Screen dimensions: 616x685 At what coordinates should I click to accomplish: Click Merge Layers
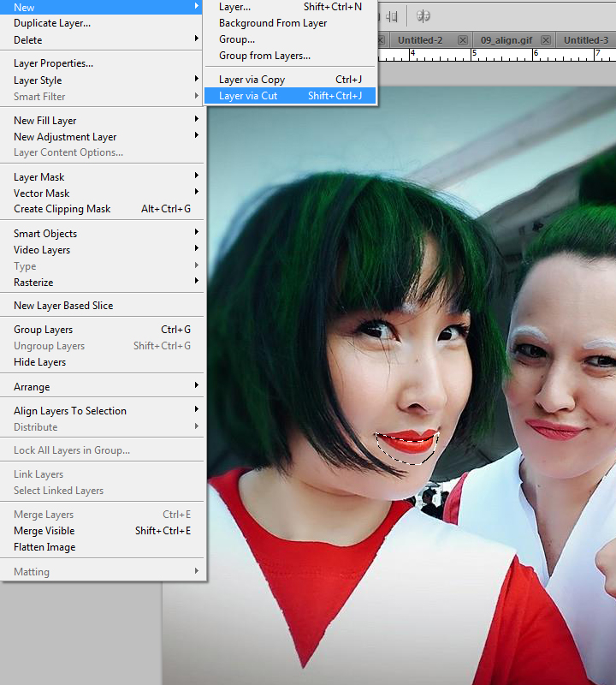click(x=101, y=515)
